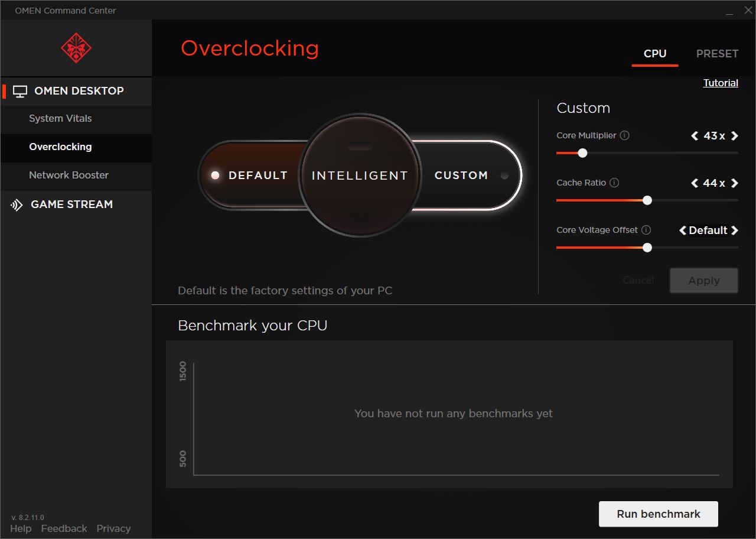Click the Game Stream icon in sidebar

17,204
